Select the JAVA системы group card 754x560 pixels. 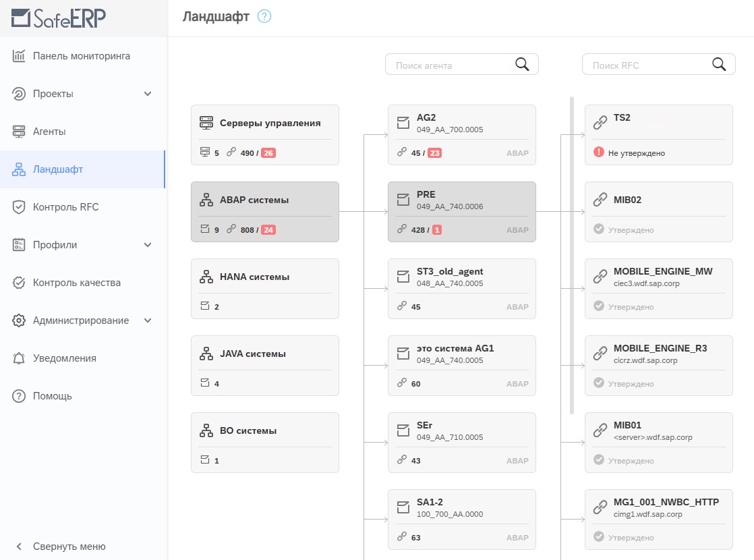click(264, 366)
